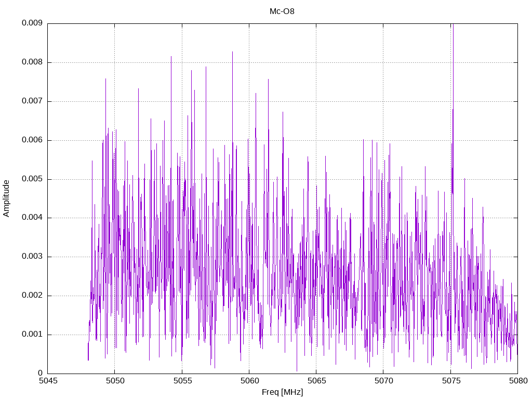Image resolution: width=532 pixels, height=399 pixels.
Task: Click the plot title Mc-O8
Action: tap(282, 11)
